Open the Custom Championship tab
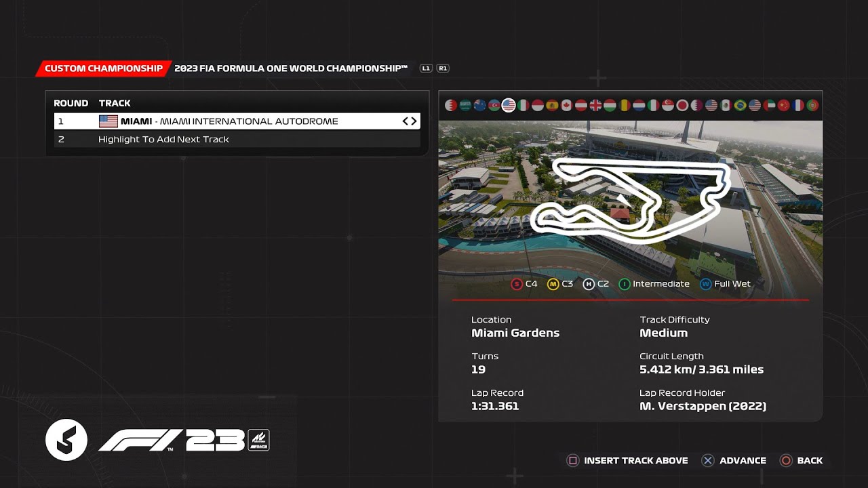 point(103,68)
